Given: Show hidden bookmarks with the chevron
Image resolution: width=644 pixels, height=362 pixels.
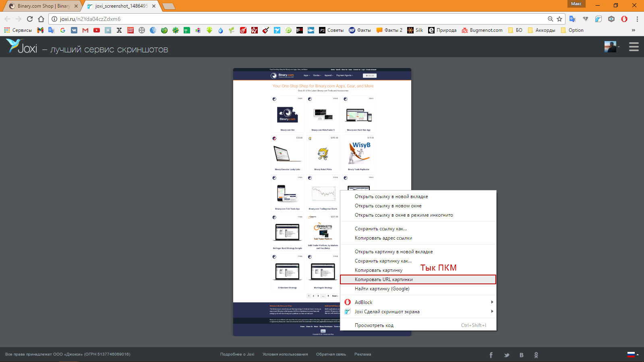Looking at the screenshot, I should click(x=634, y=30).
